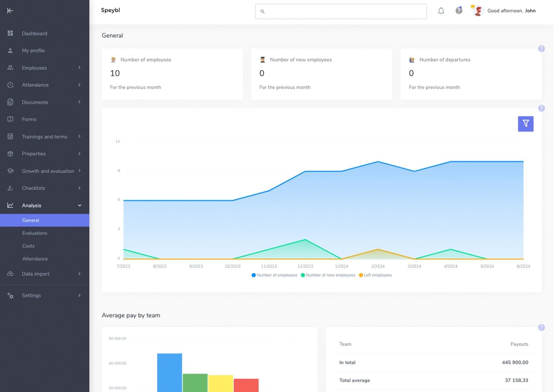The image size is (554, 392).
Task: Click the Properties box icon
Action: tap(10, 154)
